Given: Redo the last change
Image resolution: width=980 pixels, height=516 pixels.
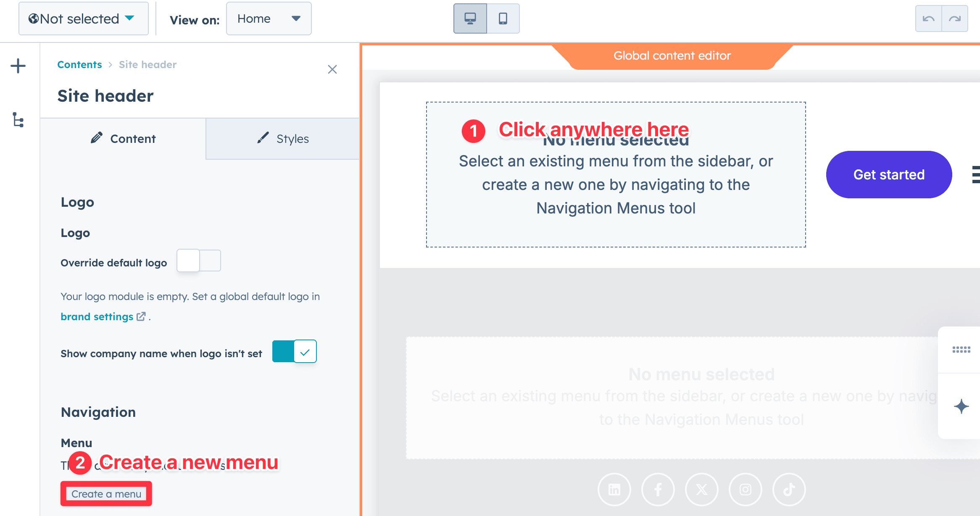Looking at the screenshot, I should [x=954, y=18].
